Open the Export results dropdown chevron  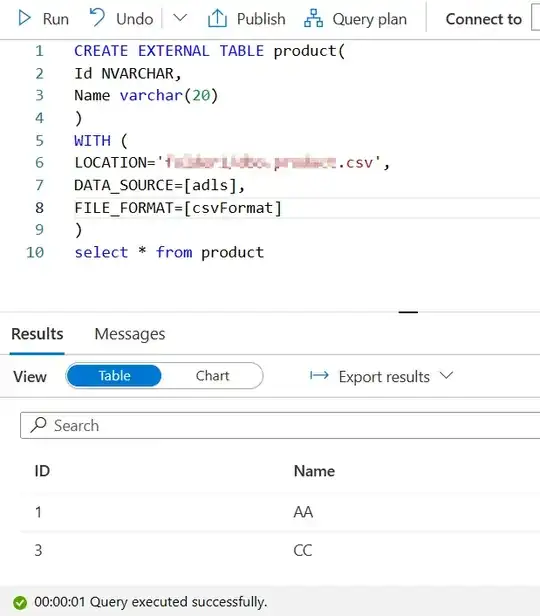(446, 376)
